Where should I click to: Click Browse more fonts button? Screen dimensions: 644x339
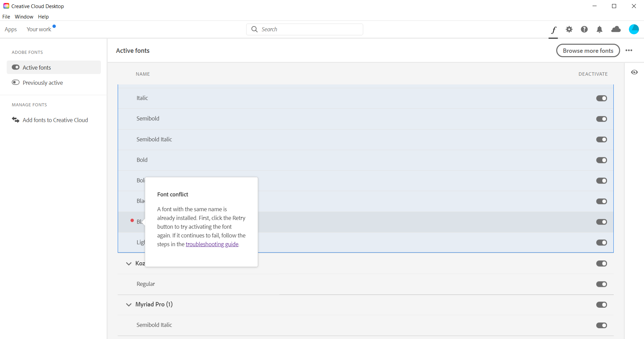tap(588, 50)
